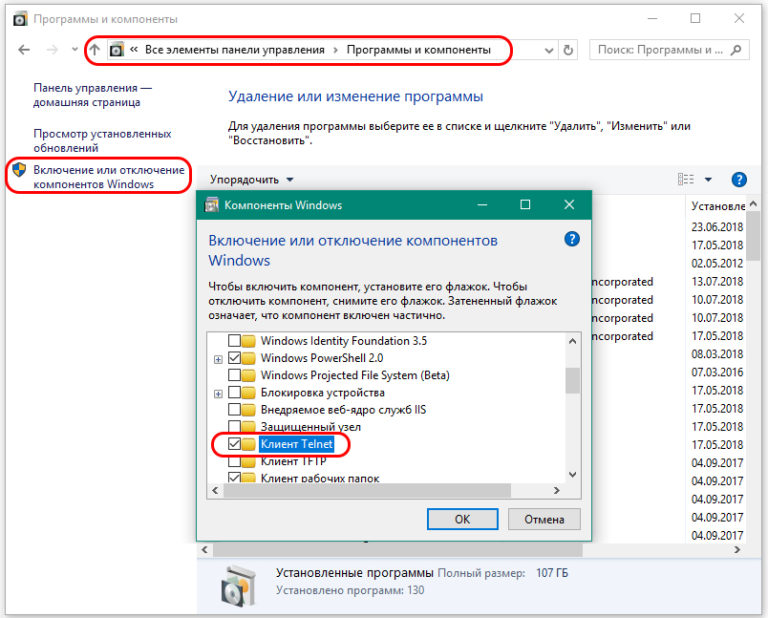Viewport: 768px width, 618px height.
Task: Click the back navigation arrow
Action: click(24, 50)
